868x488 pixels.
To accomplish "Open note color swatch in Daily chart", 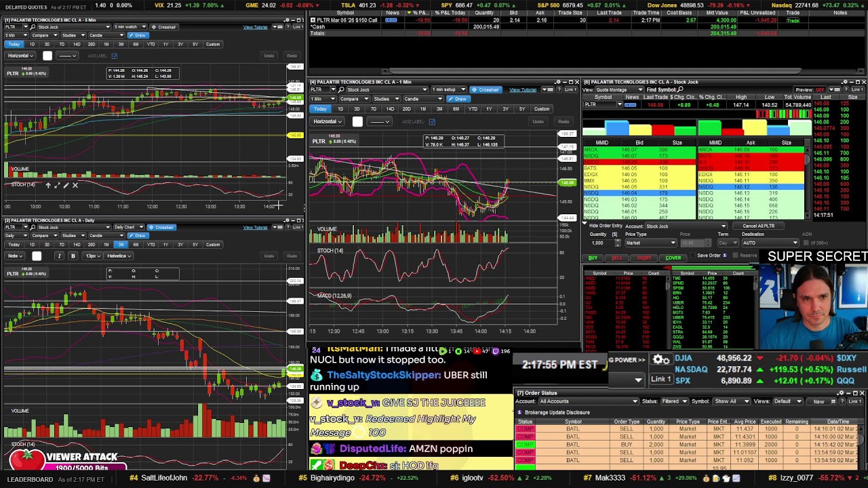I will [x=37, y=256].
